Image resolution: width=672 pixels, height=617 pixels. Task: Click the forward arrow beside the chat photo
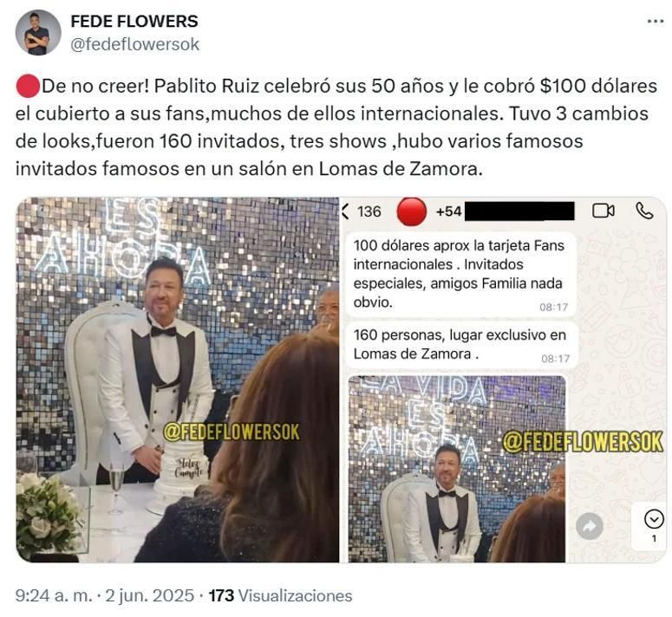pos(590,526)
